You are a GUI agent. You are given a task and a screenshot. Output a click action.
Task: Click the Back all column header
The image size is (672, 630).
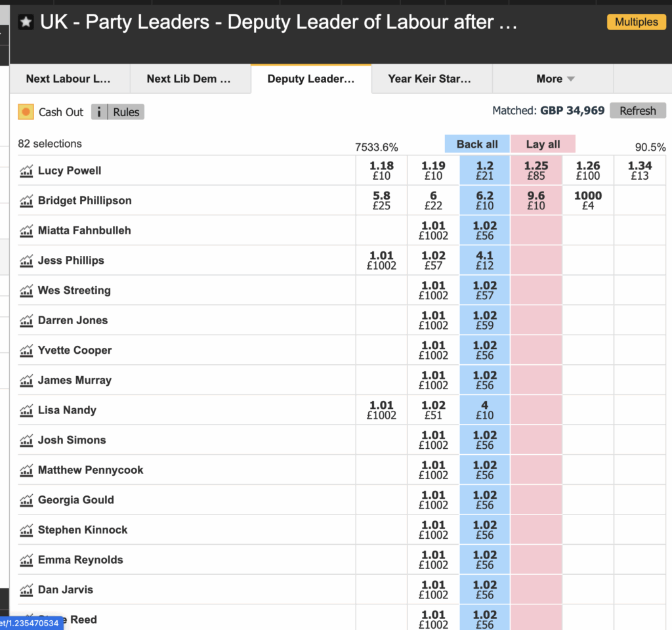[477, 144]
